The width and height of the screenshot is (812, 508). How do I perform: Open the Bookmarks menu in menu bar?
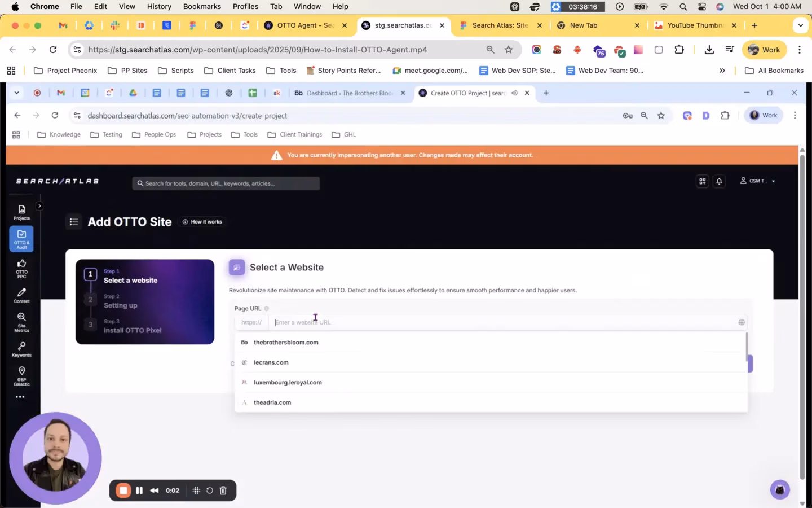tap(202, 6)
